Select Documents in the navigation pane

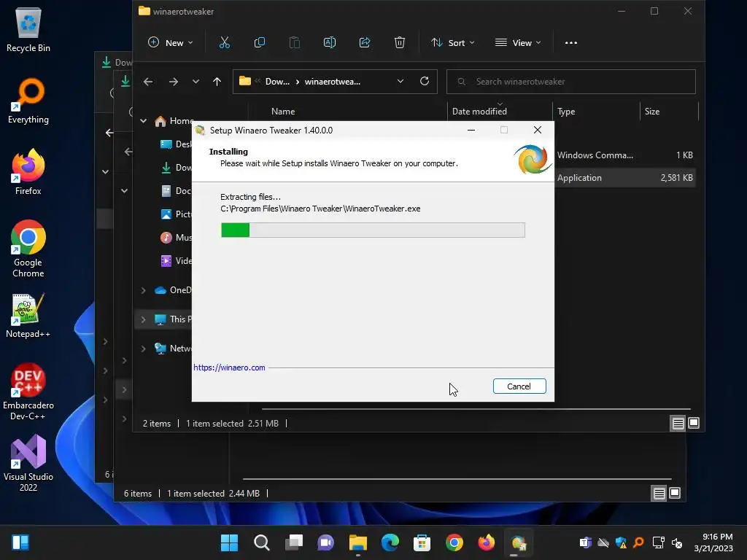[176, 191]
